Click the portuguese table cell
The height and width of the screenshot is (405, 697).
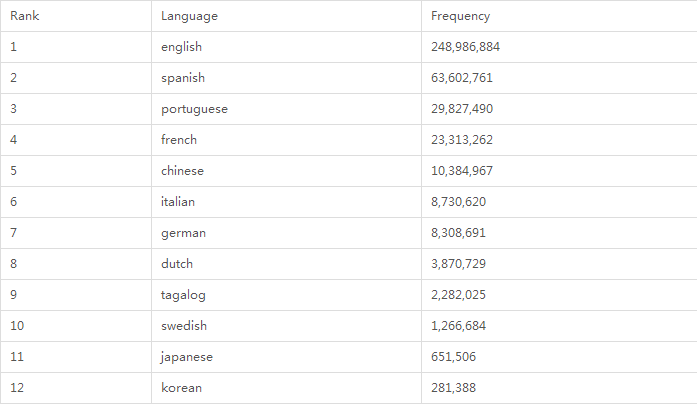194,109
